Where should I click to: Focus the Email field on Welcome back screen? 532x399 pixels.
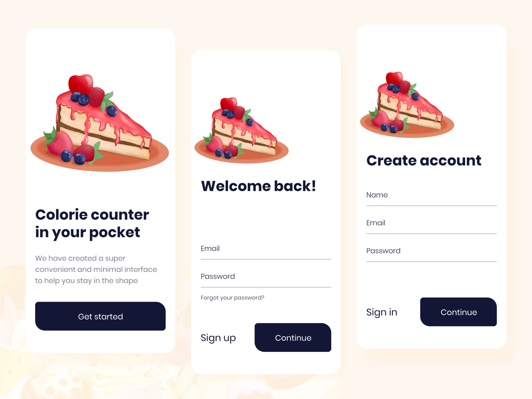pos(266,249)
